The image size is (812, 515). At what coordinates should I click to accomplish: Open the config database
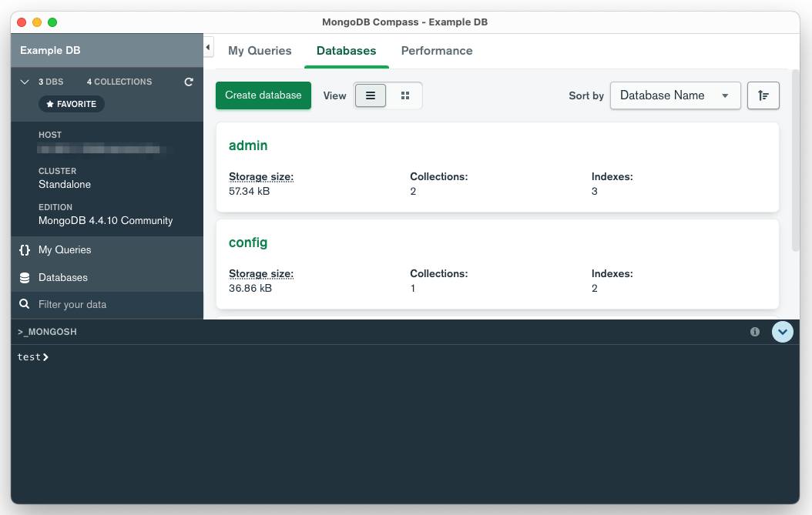click(x=248, y=242)
